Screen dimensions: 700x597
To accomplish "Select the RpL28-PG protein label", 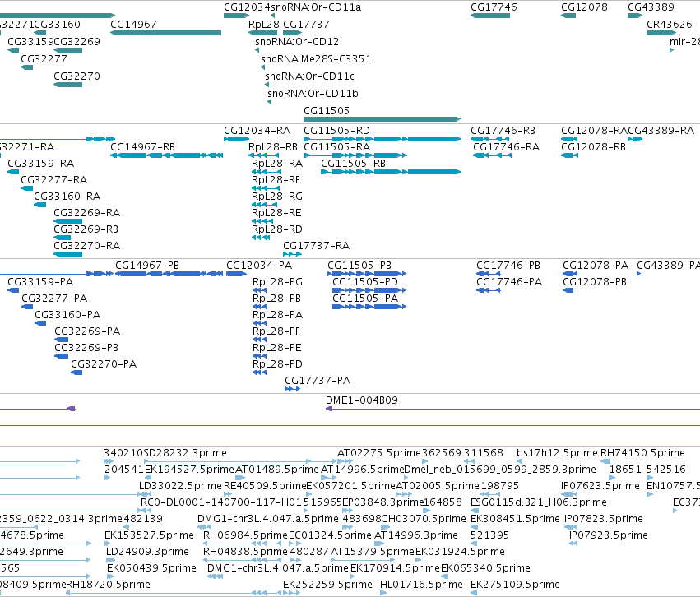I will pos(278,282).
